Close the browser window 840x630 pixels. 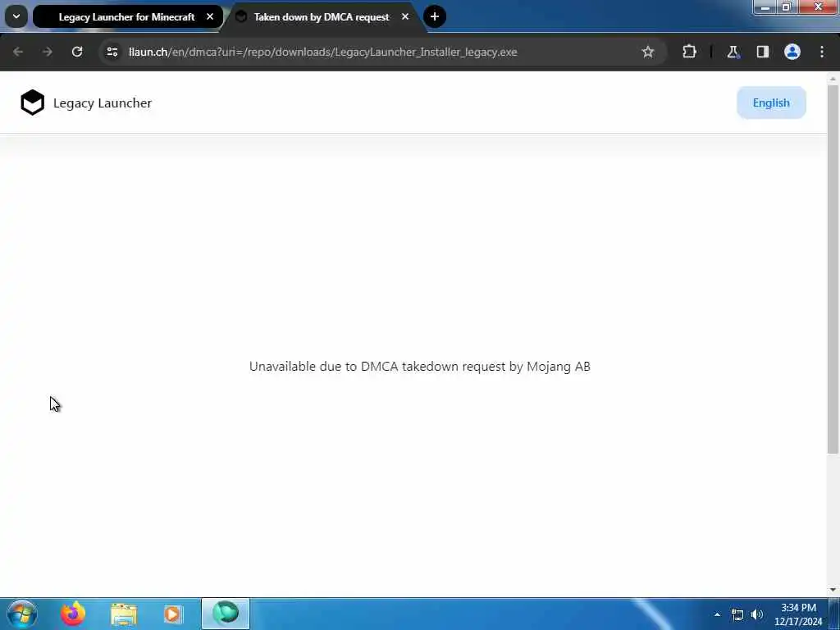(x=818, y=7)
